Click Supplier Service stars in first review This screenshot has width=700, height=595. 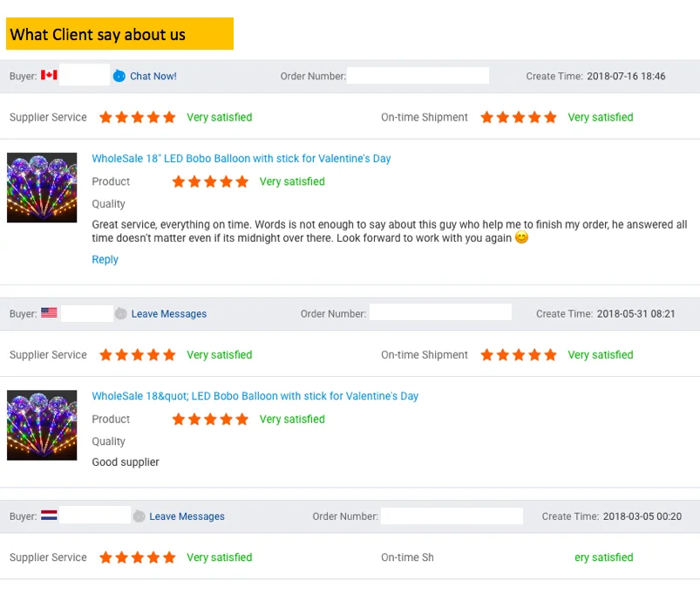(x=138, y=117)
